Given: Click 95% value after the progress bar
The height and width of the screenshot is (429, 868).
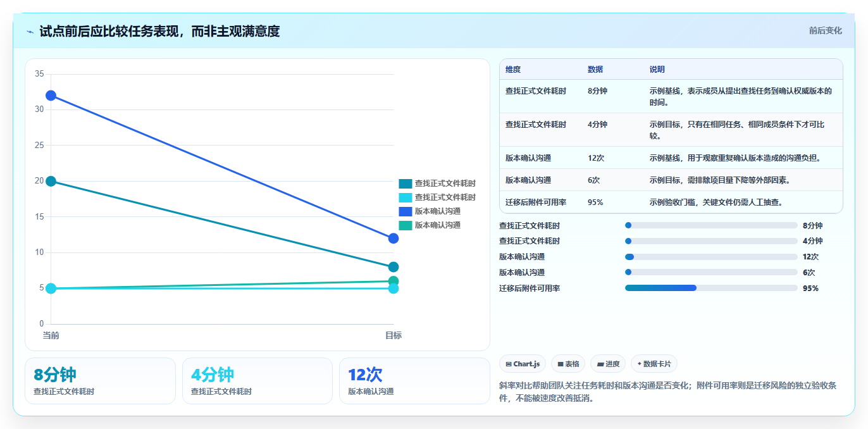Looking at the screenshot, I should point(810,289).
